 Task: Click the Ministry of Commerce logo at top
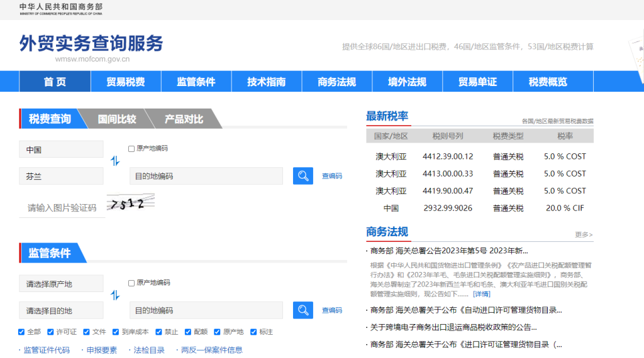click(61, 9)
